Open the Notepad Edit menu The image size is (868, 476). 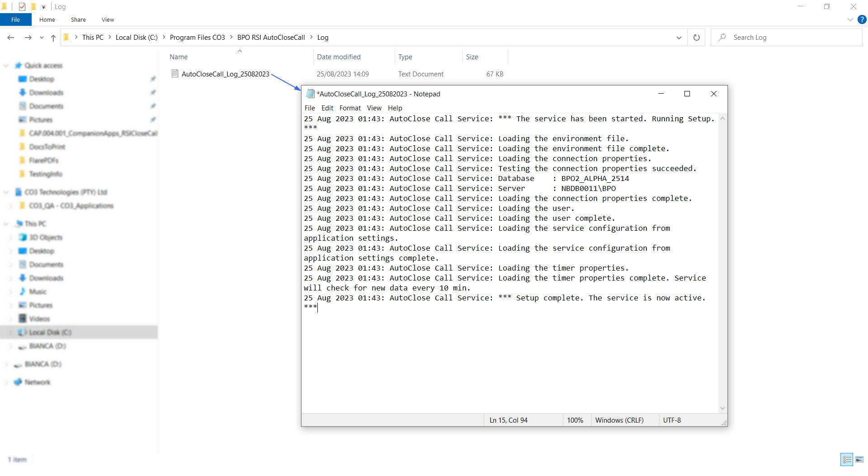[x=327, y=108]
